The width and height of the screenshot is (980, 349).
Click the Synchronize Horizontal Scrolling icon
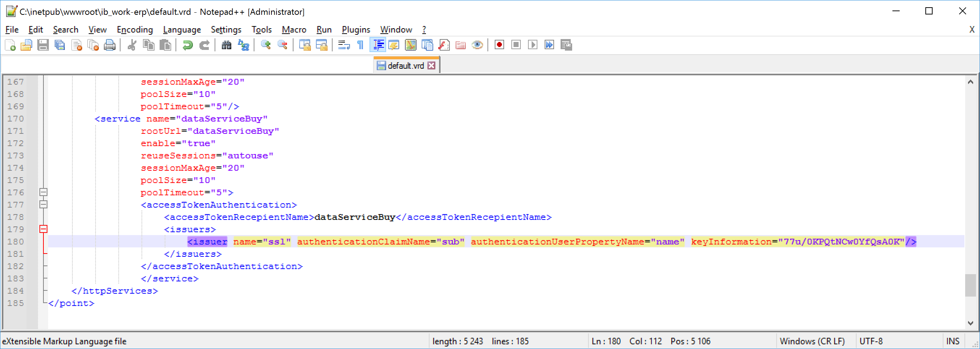tap(321, 45)
